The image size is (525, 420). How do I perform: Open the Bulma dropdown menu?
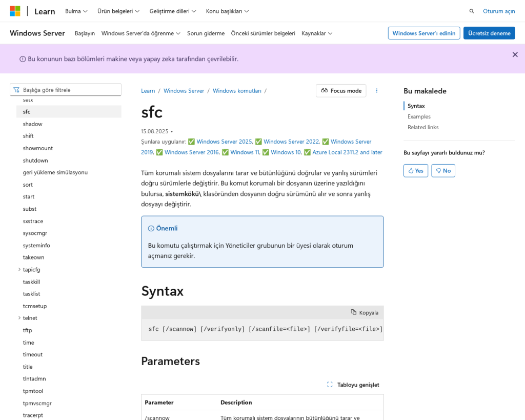pos(76,11)
